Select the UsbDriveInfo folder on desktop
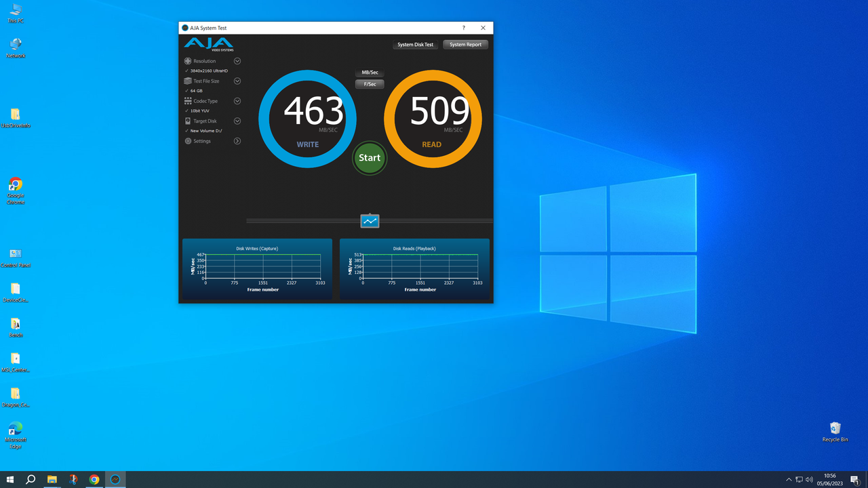 point(16,118)
